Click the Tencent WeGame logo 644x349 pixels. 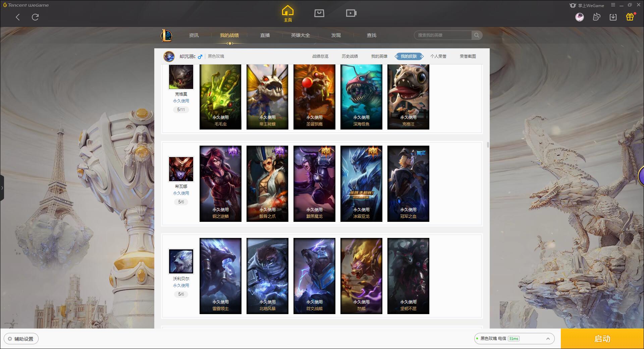click(x=26, y=5)
